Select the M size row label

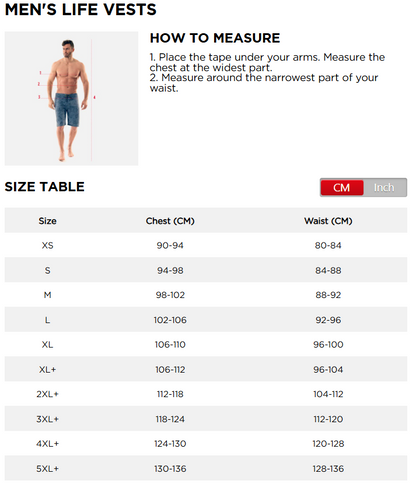pyautogui.click(x=47, y=295)
